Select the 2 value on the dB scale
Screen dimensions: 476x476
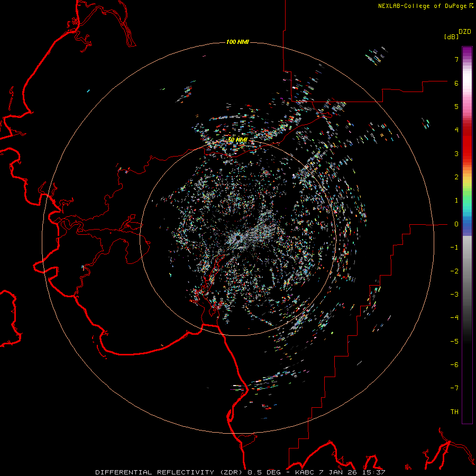pos(456,177)
